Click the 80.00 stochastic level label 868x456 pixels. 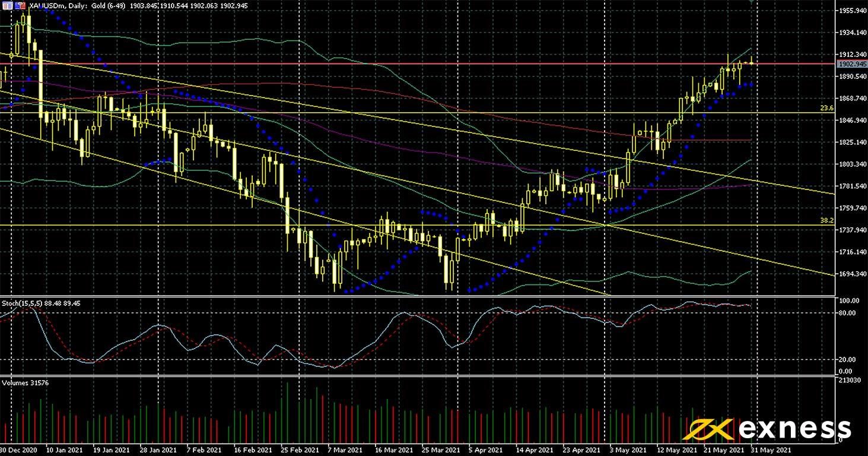[847, 313]
